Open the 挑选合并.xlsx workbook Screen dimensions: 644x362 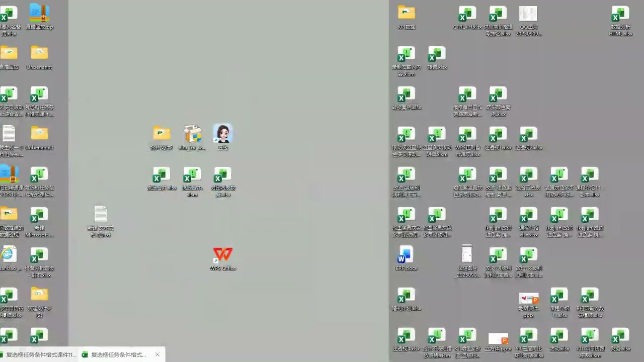click(x=162, y=178)
